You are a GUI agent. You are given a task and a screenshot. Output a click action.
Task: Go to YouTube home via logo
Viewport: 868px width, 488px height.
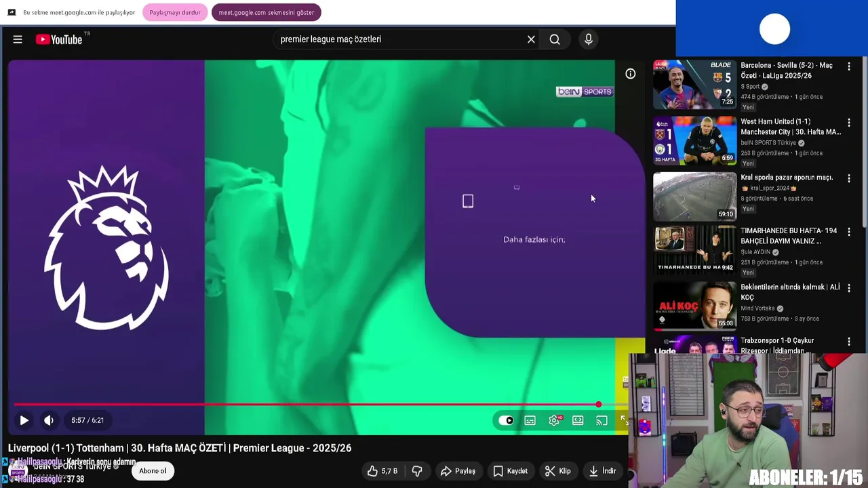59,39
